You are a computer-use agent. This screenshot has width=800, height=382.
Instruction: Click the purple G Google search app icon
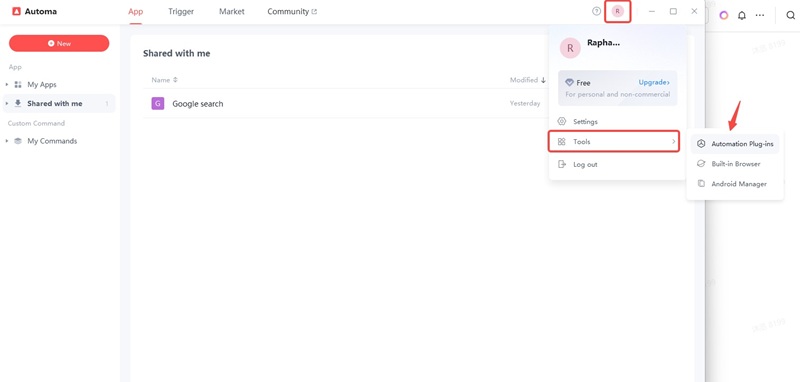point(158,104)
